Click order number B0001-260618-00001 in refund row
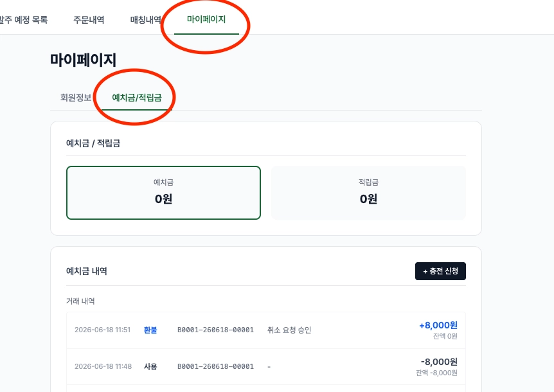This screenshot has width=554, height=392. tap(215, 330)
